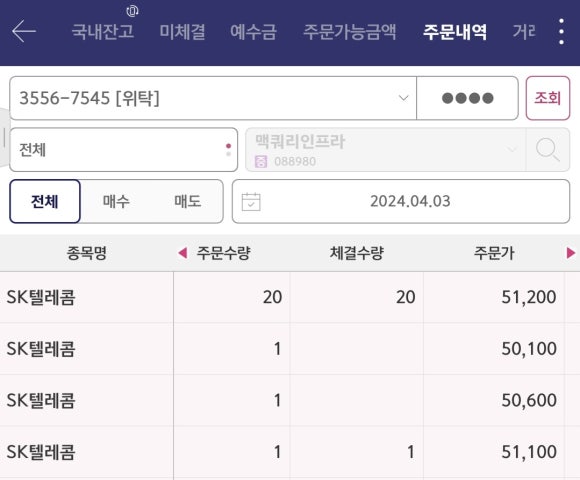The image size is (580, 480).
Task: Expand the account selector chevron
Action: pos(403,98)
